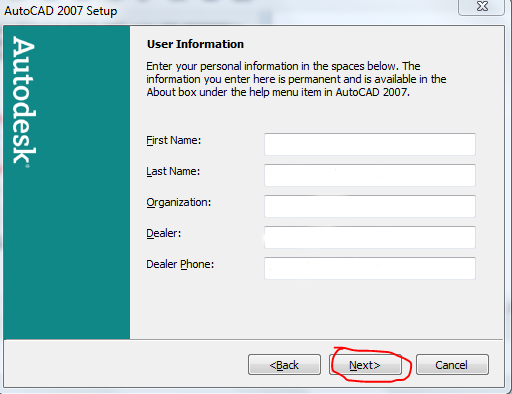Click the Last Name label

173,171
